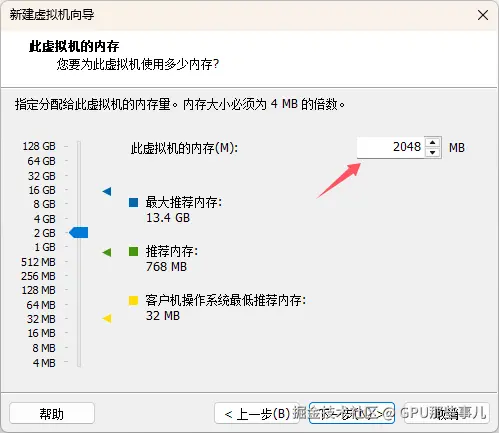Click the 8 GB slider label

point(44,204)
